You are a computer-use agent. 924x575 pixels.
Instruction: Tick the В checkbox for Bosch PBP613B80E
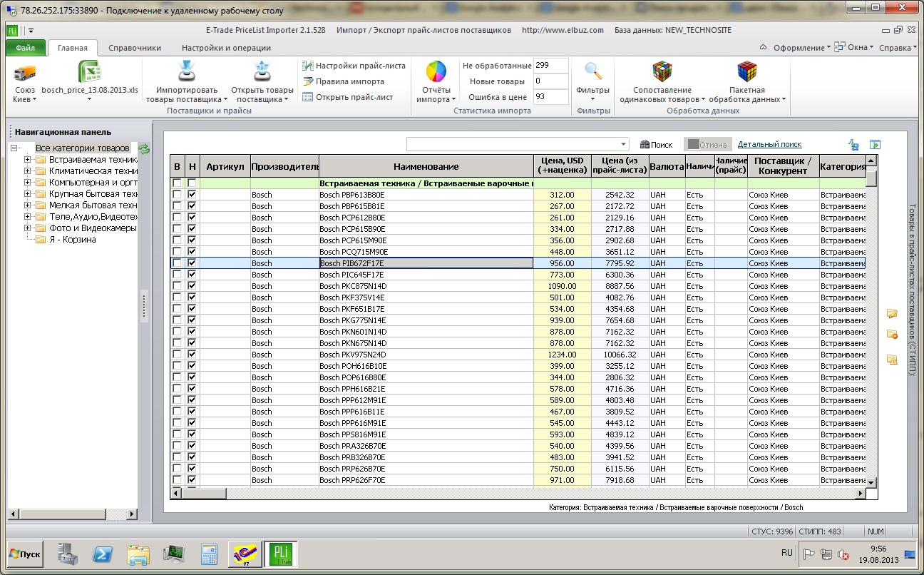click(177, 195)
